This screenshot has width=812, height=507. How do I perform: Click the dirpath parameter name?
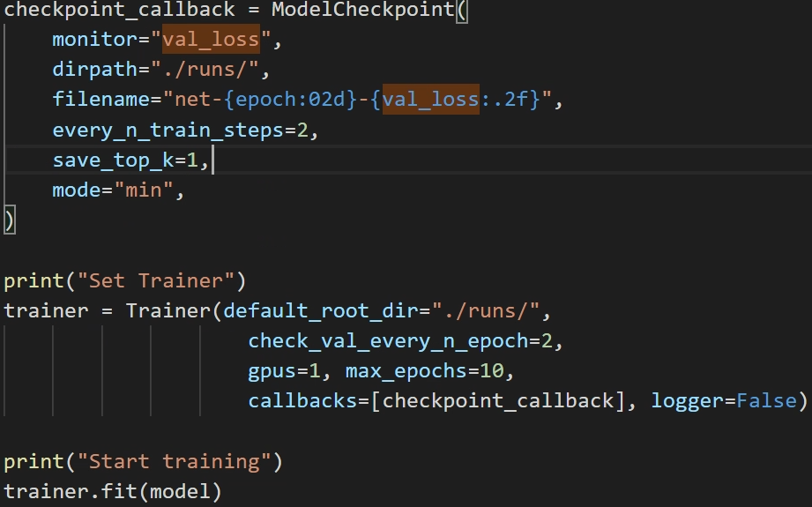point(94,70)
